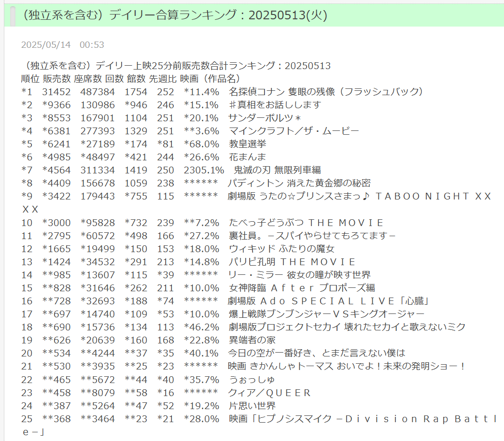Click the "順位" column header
Screen dimensions: 504x441
30,78
